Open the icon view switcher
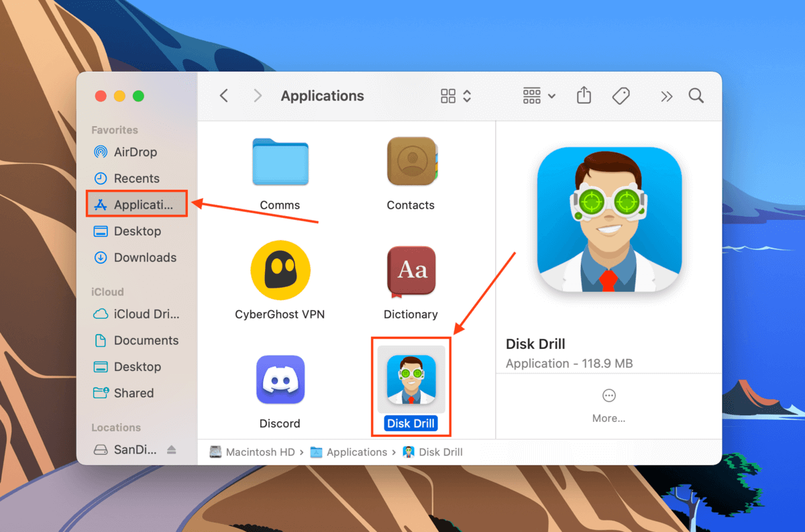This screenshot has height=532, width=805. click(456, 96)
